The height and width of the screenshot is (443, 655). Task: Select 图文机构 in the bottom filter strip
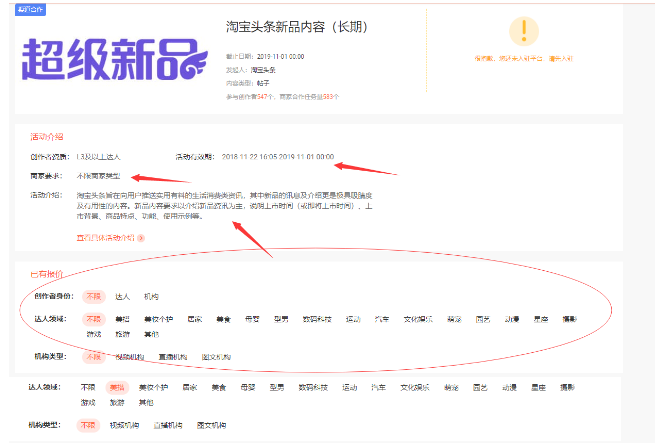click(x=211, y=425)
